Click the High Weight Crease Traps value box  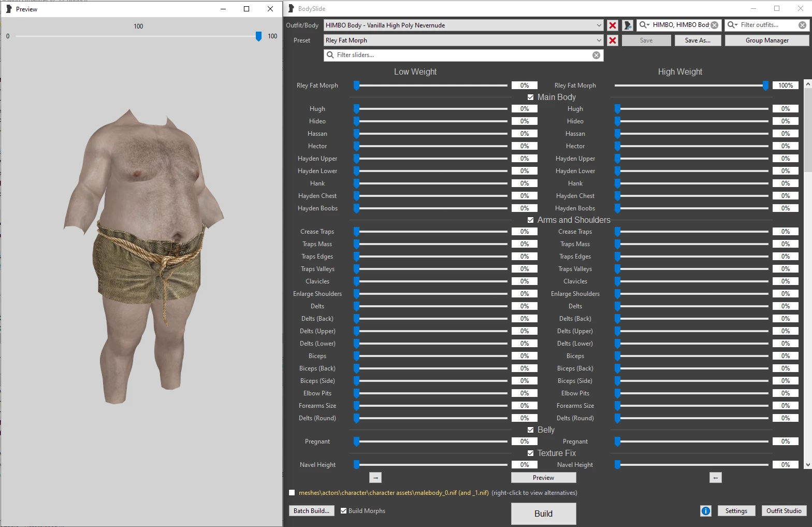[786, 232]
